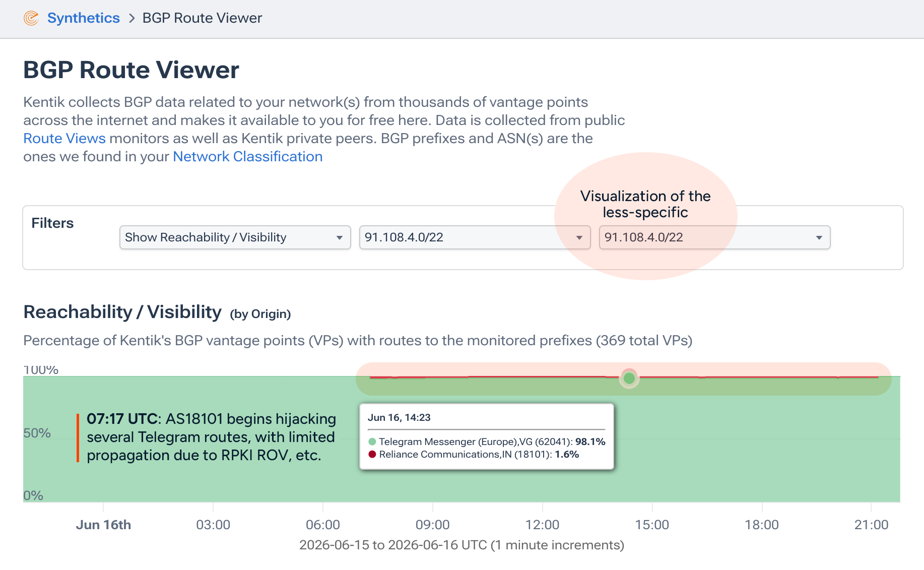Image resolution: width=924 pixels, height=570 pixels.
Task: Open the Synthetics breadcrumb link
Action: [x=84, y=18]
